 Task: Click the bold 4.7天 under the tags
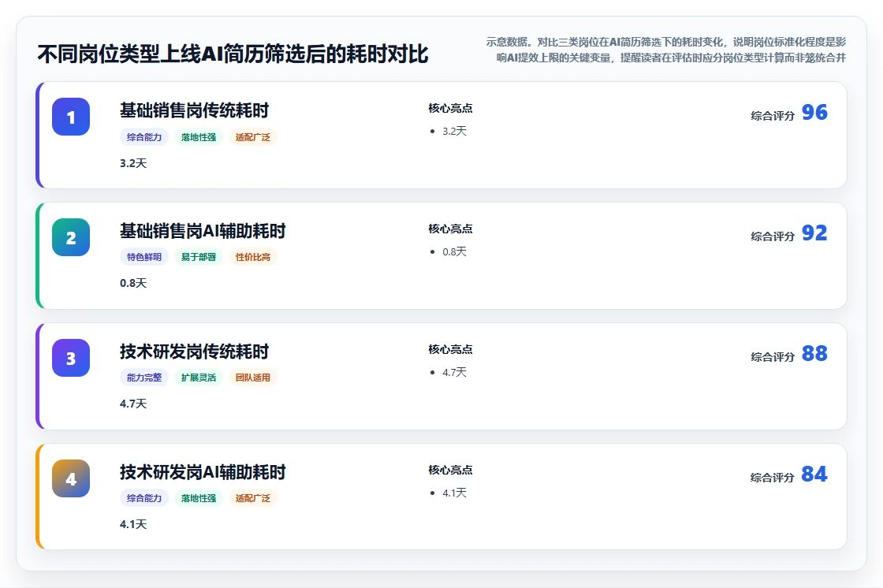pyautogui.click(x=133, y=404)
